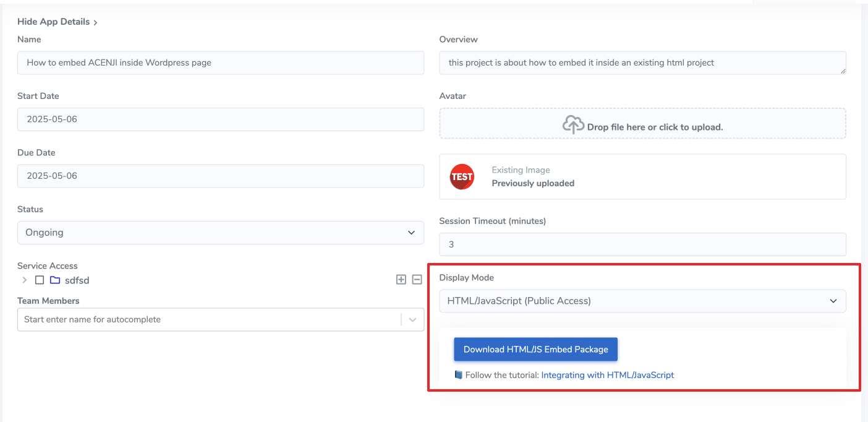Open the Team Members autocomplete dropdown arrow
Viewport: 868px width, 422px height.
412,319
